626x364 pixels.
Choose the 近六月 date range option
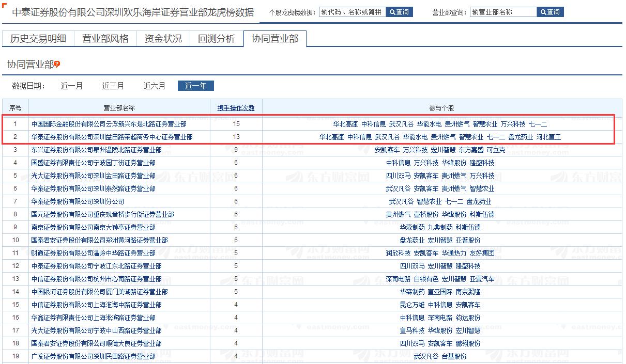(x=155, y=86)
